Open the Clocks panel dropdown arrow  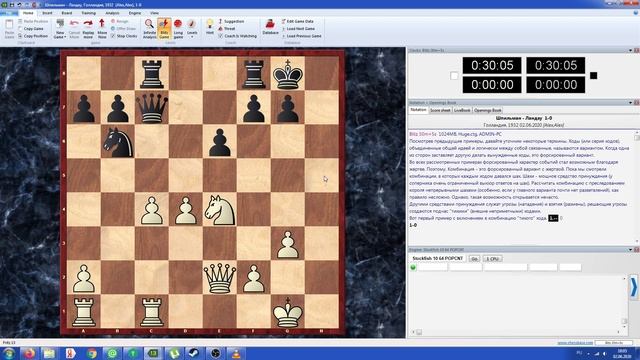630,50
